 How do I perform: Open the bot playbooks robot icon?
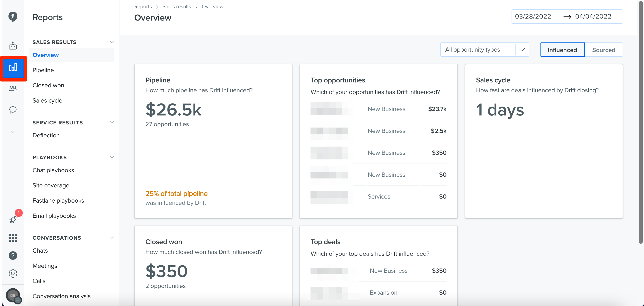[x=13, y=46]
